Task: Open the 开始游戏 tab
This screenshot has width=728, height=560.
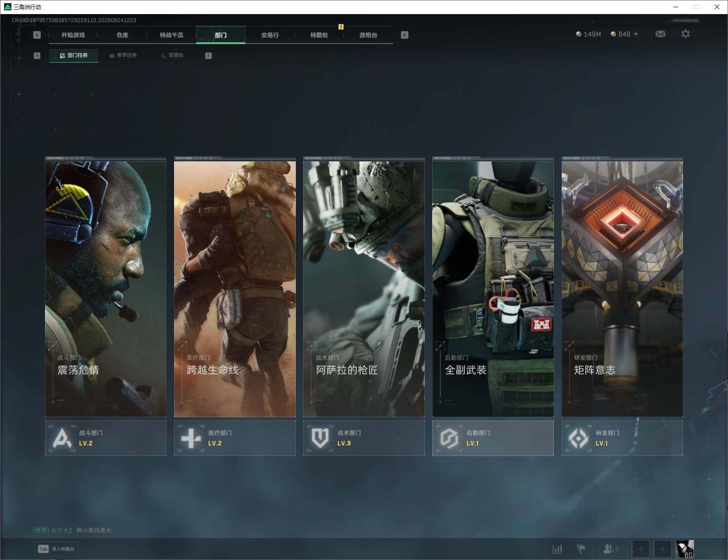Action: pyautogui.click(x=73, y=35)
